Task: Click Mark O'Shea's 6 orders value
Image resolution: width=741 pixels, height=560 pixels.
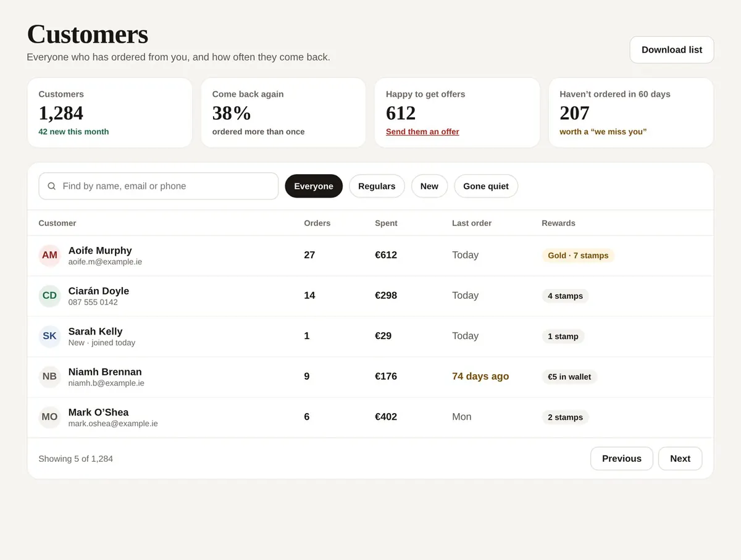Action: coord(307,417)
